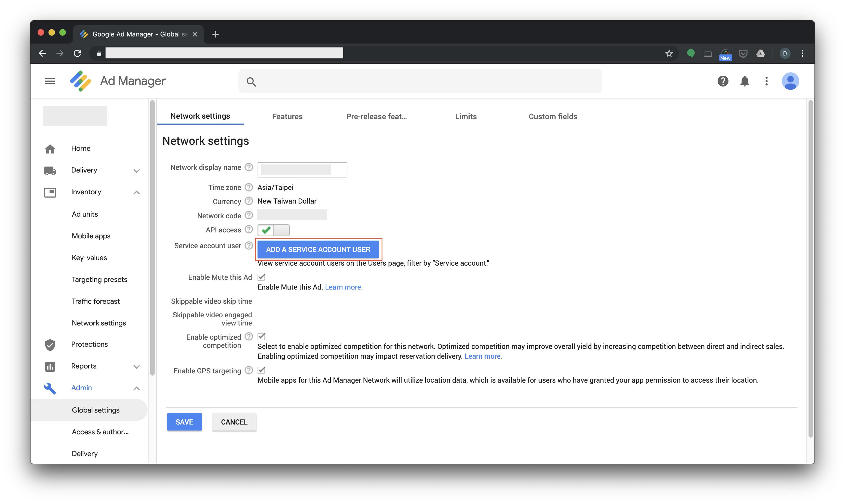
Task: Click the user account avatar icon
Action: click(x=790, y=81)
